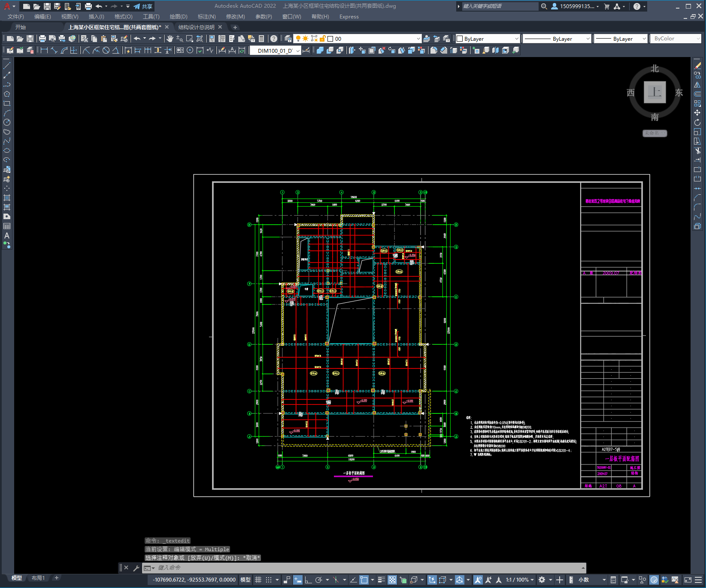Click the Make Object's Layer Current icon

(x=427, y=39)
